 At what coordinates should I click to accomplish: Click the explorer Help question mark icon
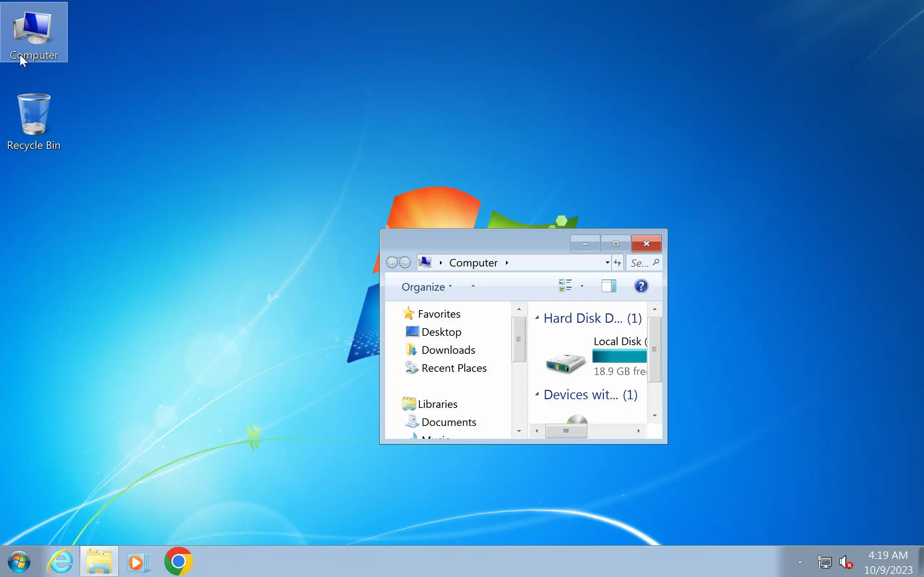pos(641,286)
